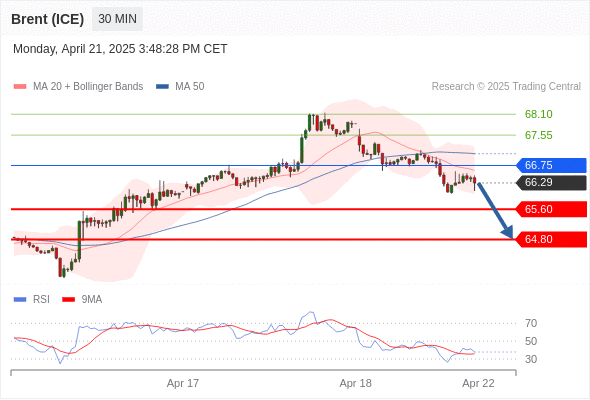Click the Apr 22 date axis label
The width and height of the screenshot is (590, 400).
(x=478, y=383)
